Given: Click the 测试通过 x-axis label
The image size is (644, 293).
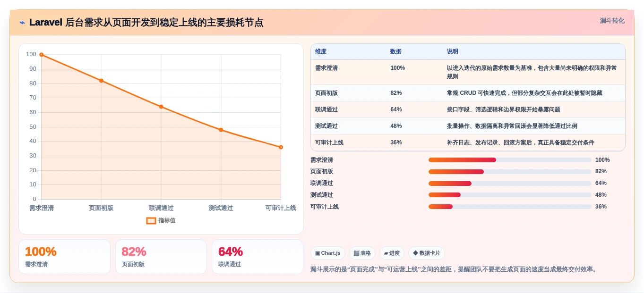Looking at the screenshot, I should pos(221,208).
